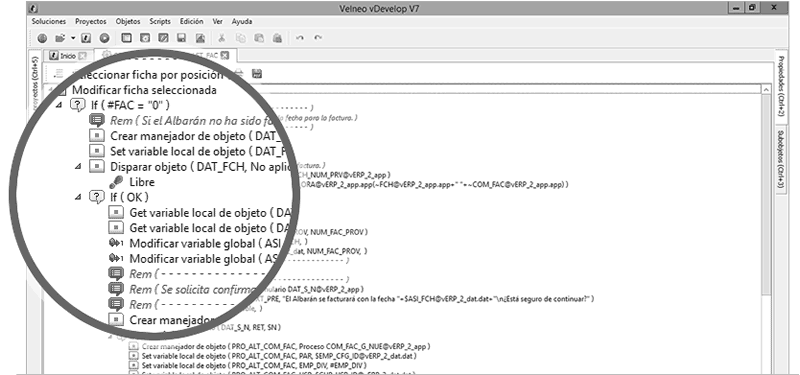The height and width of the screenshot is (375, 800).
Task: Click the open folder toolbar icon
Action: click(60, 38)
